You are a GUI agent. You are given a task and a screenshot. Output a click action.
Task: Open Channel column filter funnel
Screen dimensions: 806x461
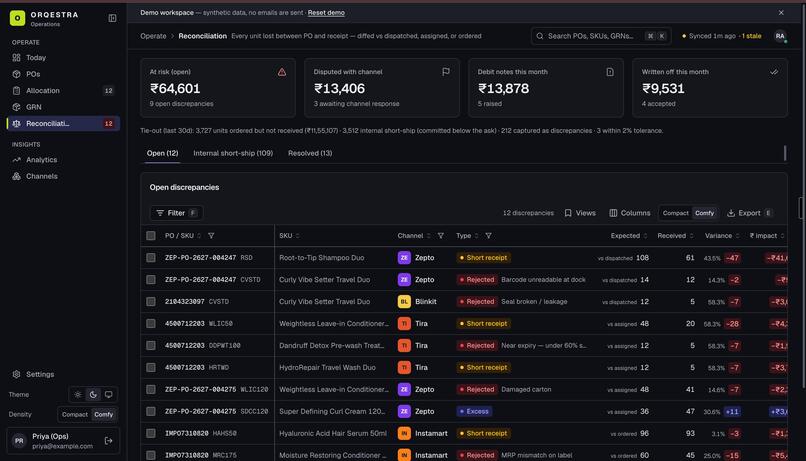coord(441,235)
